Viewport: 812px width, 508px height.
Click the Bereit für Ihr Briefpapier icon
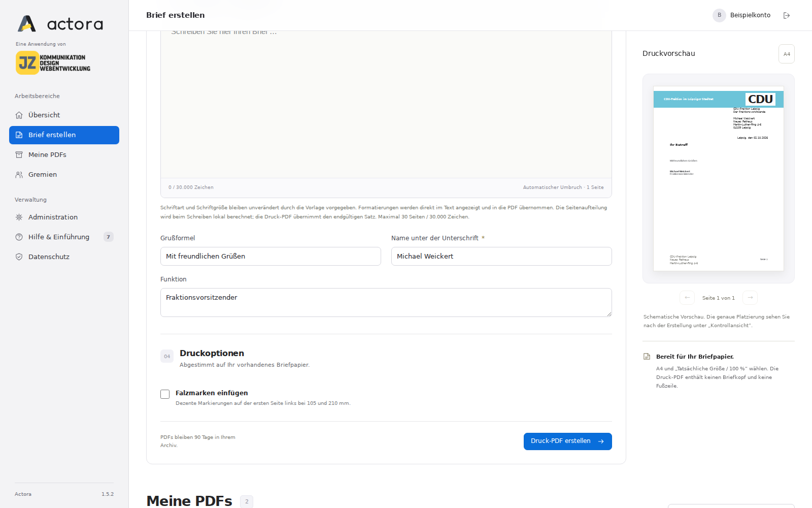point(647,357)
